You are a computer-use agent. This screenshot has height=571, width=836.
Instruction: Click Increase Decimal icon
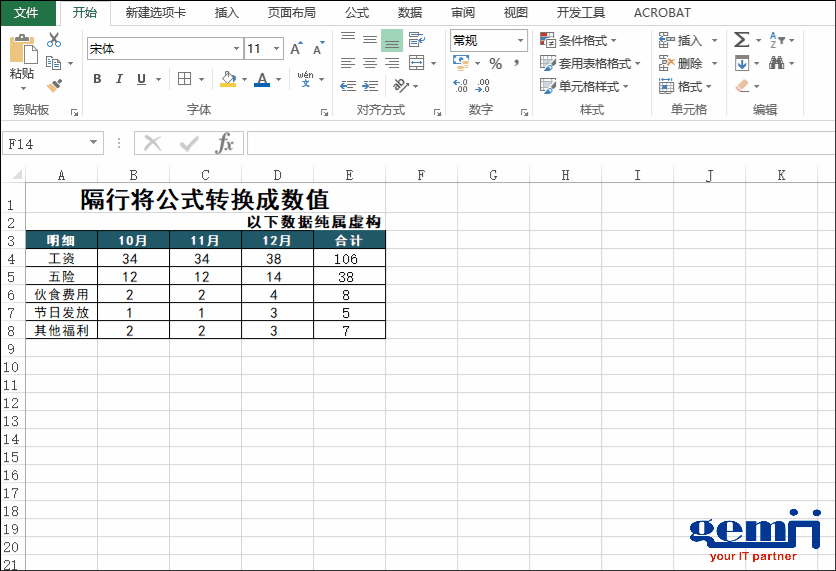coord(460,85)
